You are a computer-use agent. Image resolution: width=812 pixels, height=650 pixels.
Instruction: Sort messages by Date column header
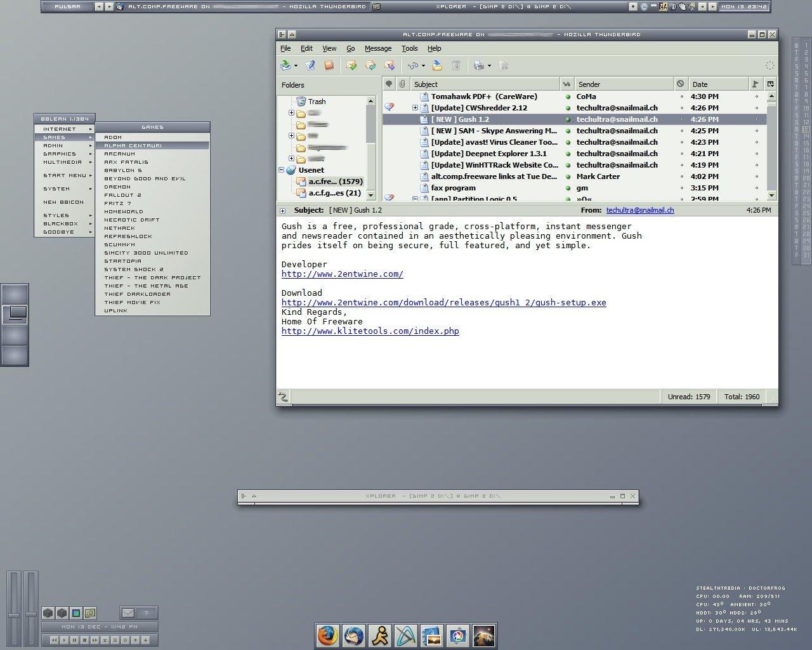(x=719, y=84)
